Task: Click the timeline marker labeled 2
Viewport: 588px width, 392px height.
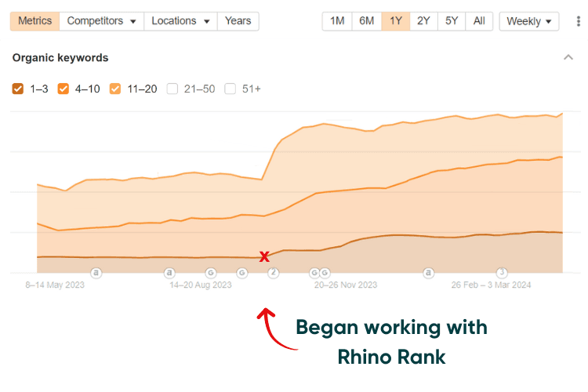Action: tap(274, 273)
